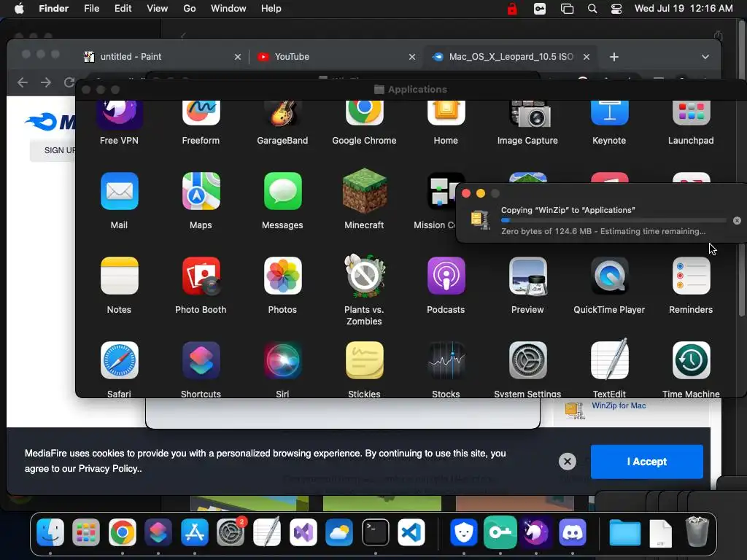Open a new browser tab
This screenshot has height=560, width=747.
614,57
